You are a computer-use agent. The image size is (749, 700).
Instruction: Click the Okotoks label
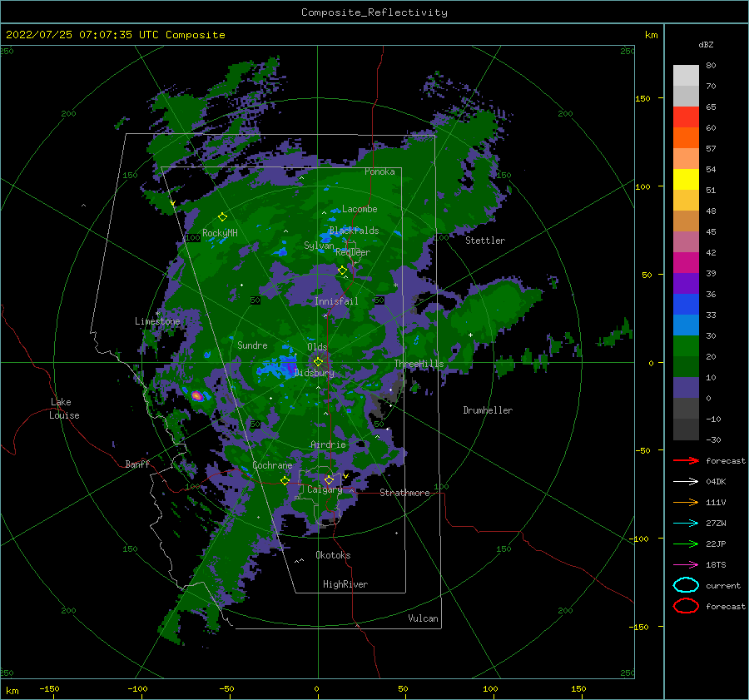click(333, 554)
